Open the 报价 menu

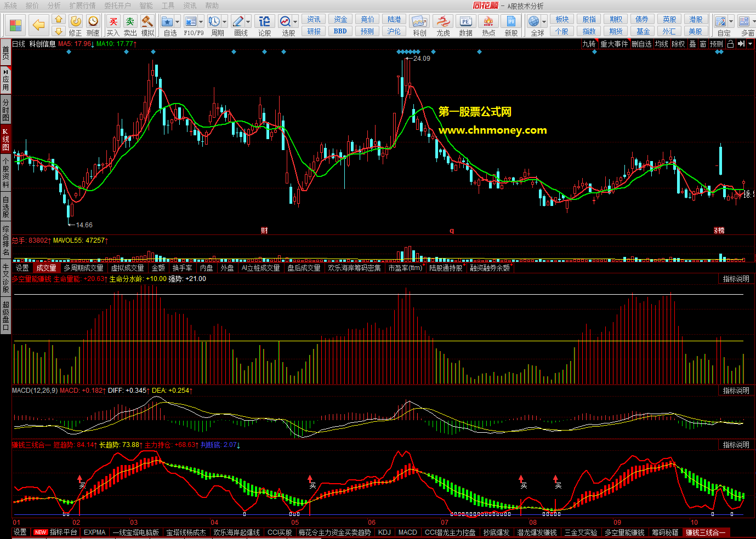point(32,5)
